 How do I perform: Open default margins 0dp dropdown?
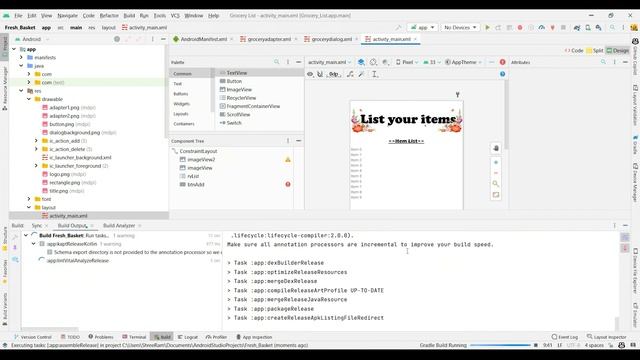[x=334, y=74]
